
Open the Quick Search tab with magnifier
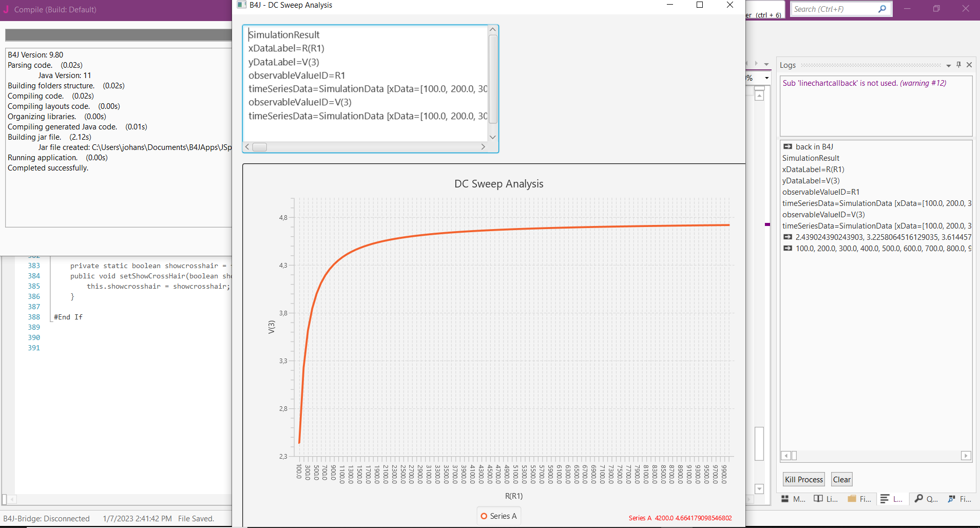926,499
